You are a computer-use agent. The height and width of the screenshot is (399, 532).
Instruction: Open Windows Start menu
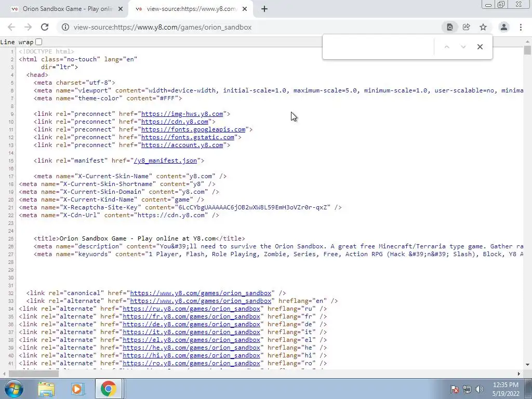point(13,389)
